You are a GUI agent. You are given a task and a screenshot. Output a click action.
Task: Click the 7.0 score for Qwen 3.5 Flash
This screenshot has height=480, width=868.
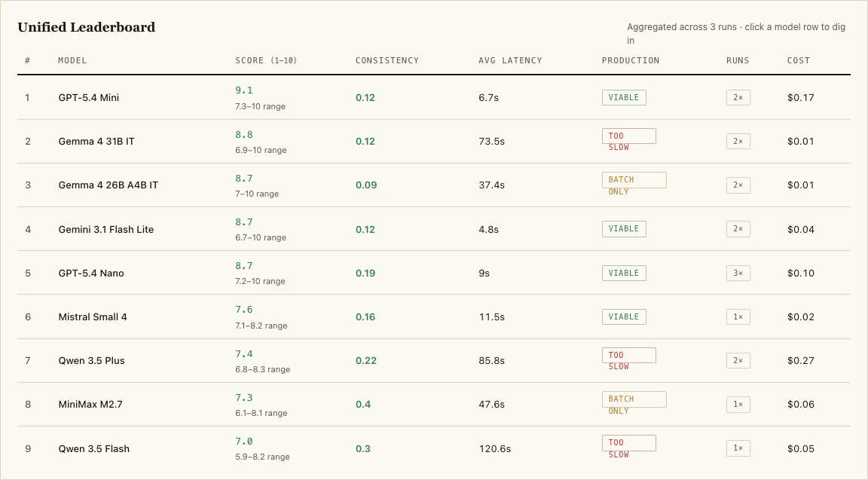243,442
